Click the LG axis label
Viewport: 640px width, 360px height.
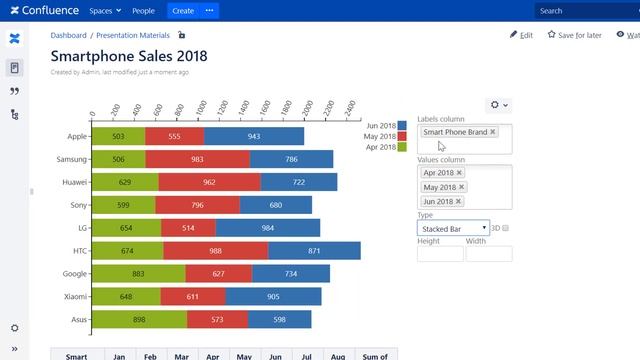tap(82, 228)
